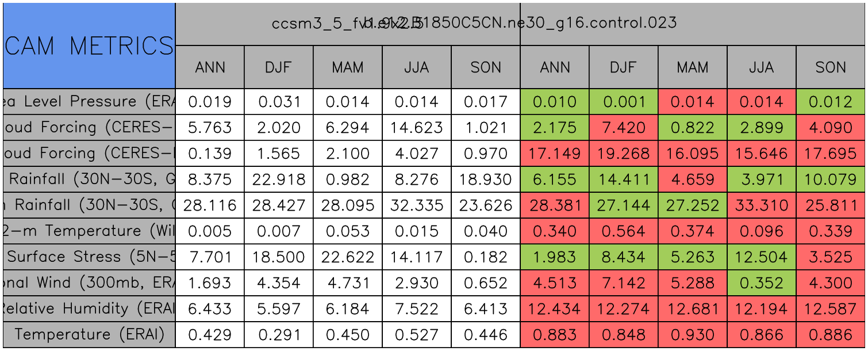Click the green cell showing 0.352
This screenshot has height=351, width=868.
[x=762, y=283]
